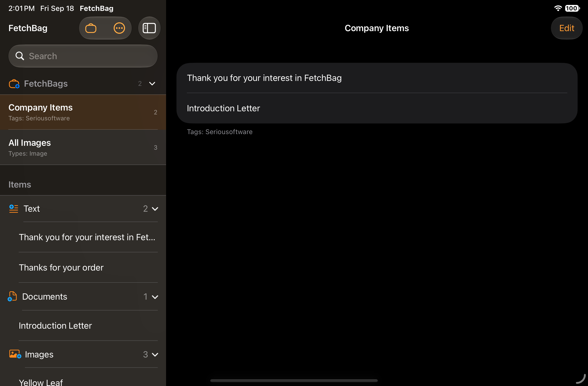This screenshot has width=588, height=386.
Task: Tap the bag icon in the toolbar
Action: tap(91, 28)
